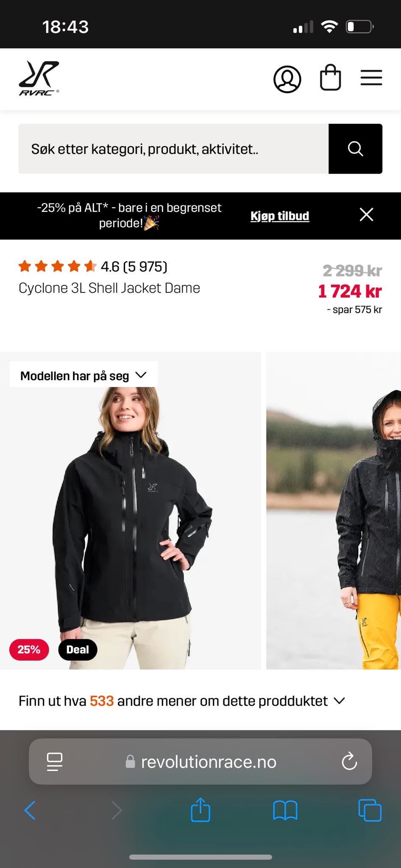Image resolution: width=401 pixels, height=868 pixels.
Task: Reload the revolutionrace.no page
Action: [349, 761]
